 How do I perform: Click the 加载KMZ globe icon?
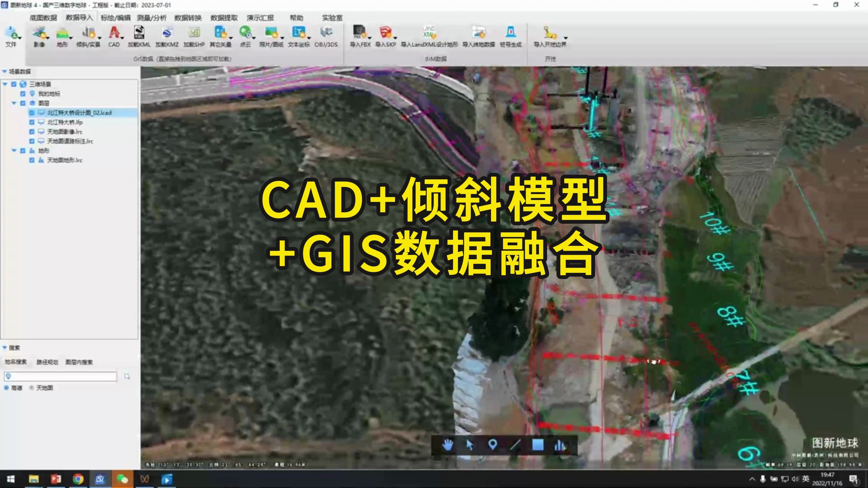(x=167, y=33)
